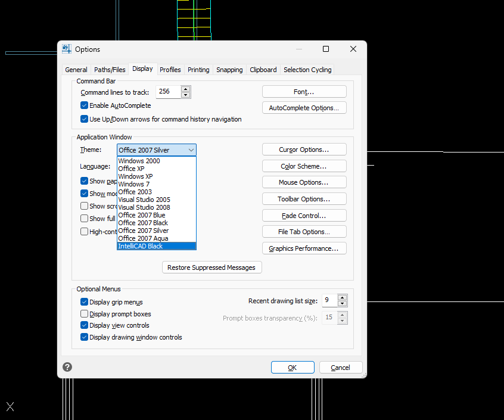This screenshot has height=420, width=504.
Task: Switch to the Snapping tab
Action: coord(229,70)
